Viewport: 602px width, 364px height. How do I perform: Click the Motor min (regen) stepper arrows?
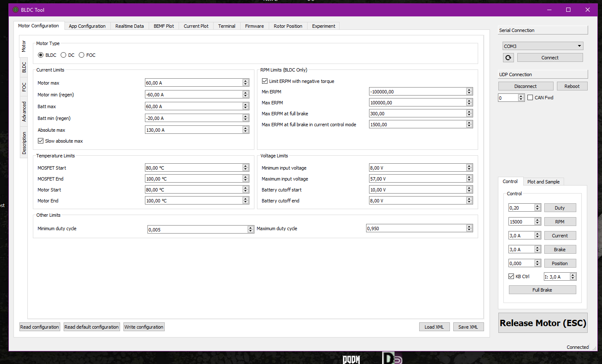pos(246,95)
